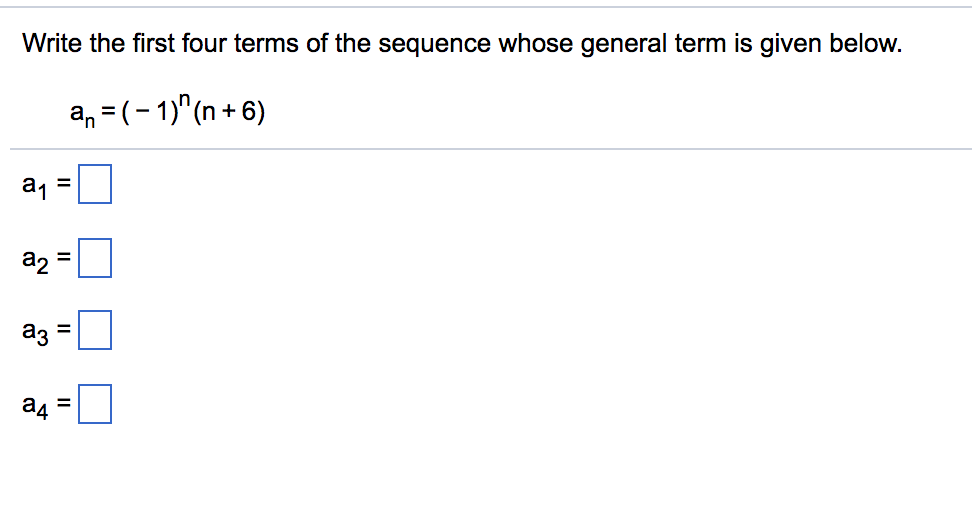Click the '(n + 6)' factor in formula

click(229, 112)
